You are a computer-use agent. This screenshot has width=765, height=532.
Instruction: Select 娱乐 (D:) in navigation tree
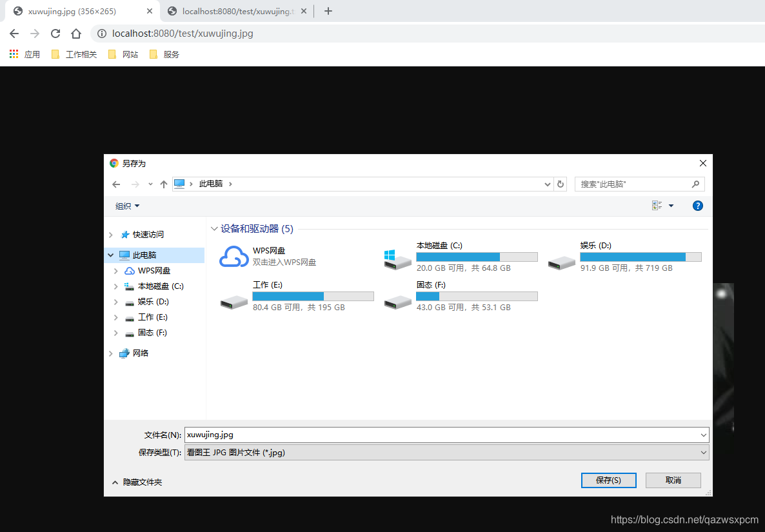tap(154, 302)
